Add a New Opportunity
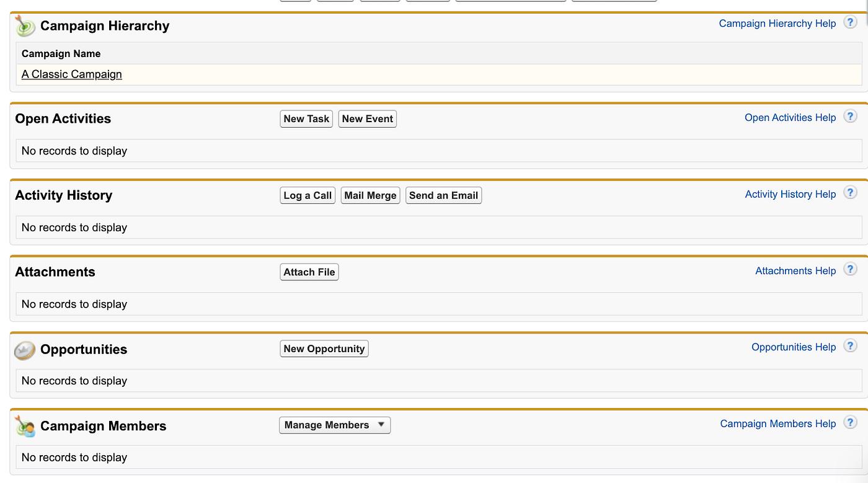Screen dimensions: 868x483 click(324, 349)
